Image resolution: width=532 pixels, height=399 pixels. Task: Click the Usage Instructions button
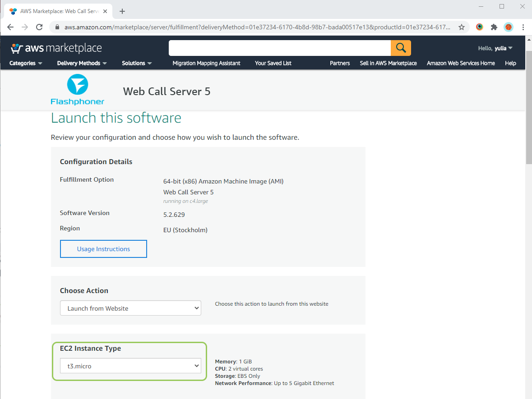pos(103,249)
